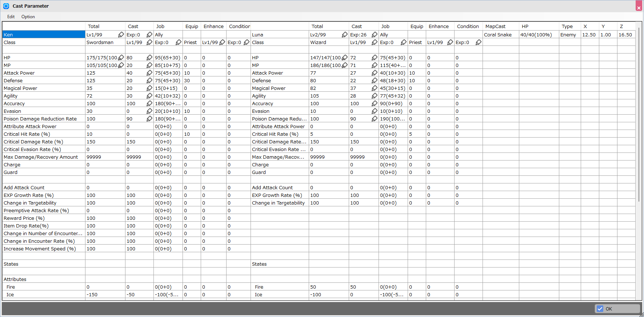Open the Option menu

[28, 17]
